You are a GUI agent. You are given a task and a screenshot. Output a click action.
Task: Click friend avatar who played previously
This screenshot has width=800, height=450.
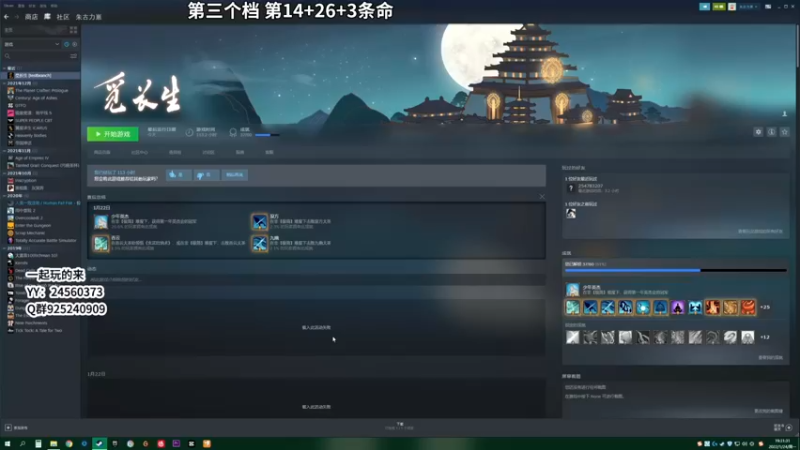[571, 214]
